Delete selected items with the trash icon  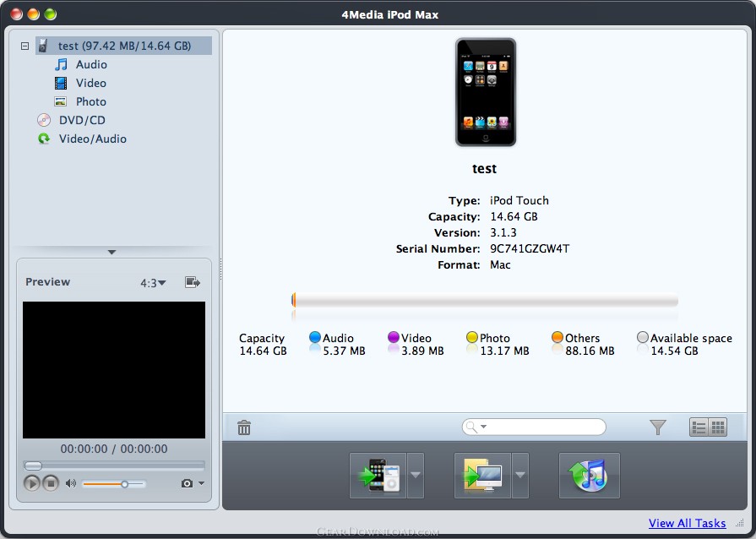244,427
